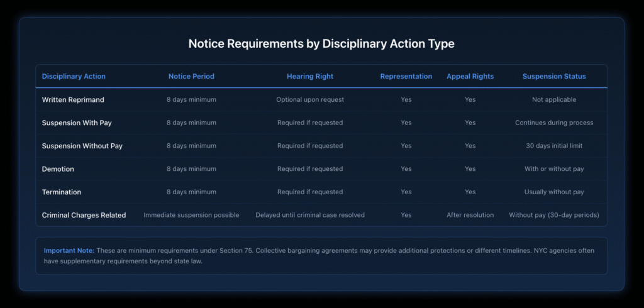The image size is (644, 308).
Task: Select the Criminal Charges Related row label
Action: [x=84, y=215]
